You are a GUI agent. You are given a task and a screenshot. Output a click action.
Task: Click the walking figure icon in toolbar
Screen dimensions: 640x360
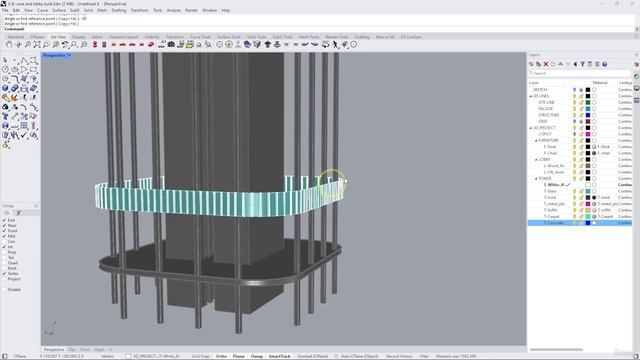[x=336, y=44]
